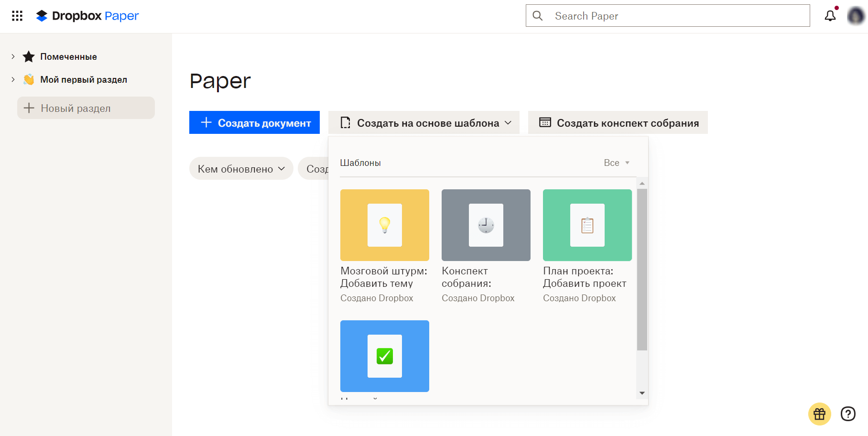Open the help question mark icon
Screen dimensions: 868x436
(848, 414)
